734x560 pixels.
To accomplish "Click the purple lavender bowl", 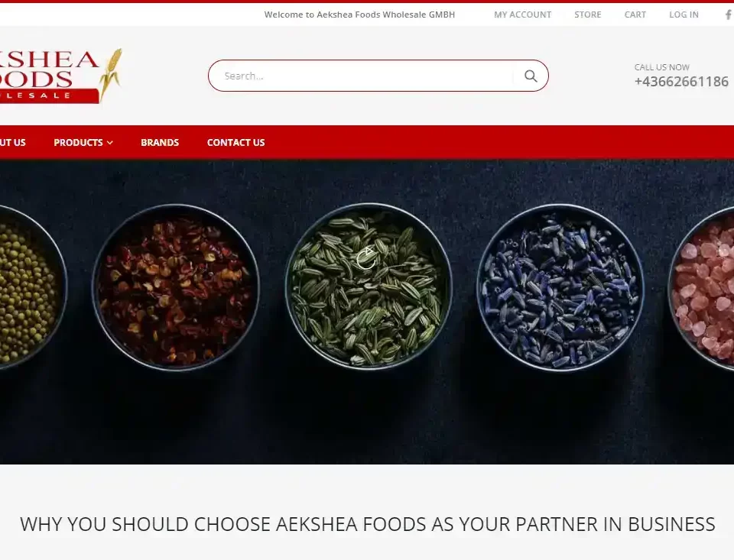I will (x=560, y=287).
